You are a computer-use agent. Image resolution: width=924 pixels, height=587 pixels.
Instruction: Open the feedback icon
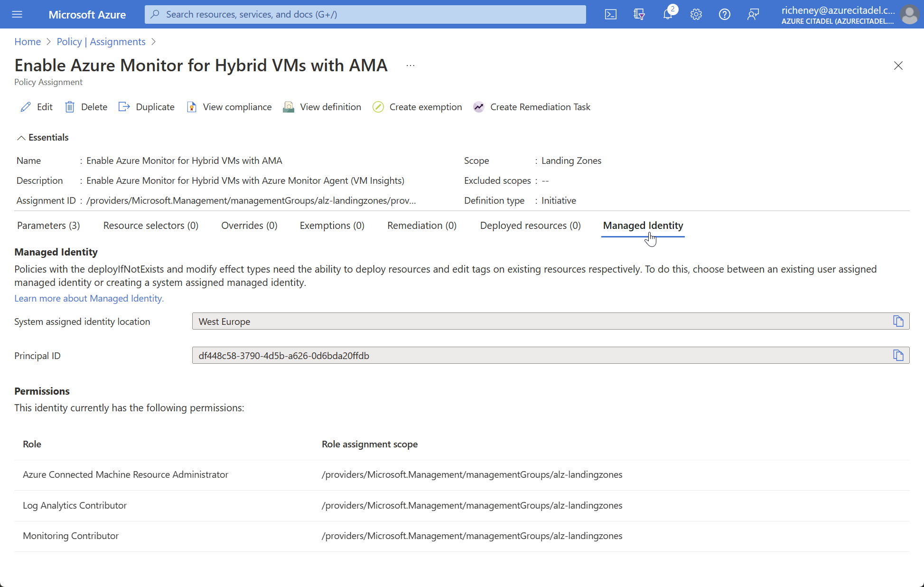[x=753, y=14]
